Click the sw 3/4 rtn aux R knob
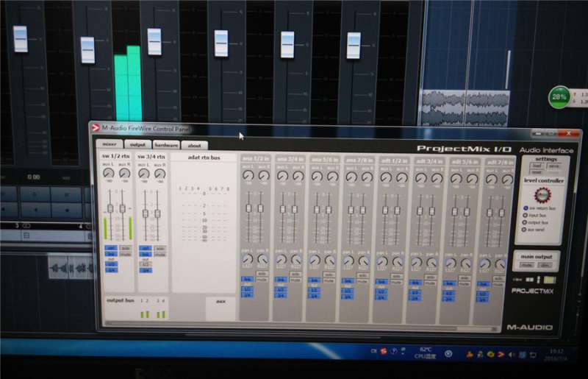The image size is (588, 379). click(x=158, y=174)
